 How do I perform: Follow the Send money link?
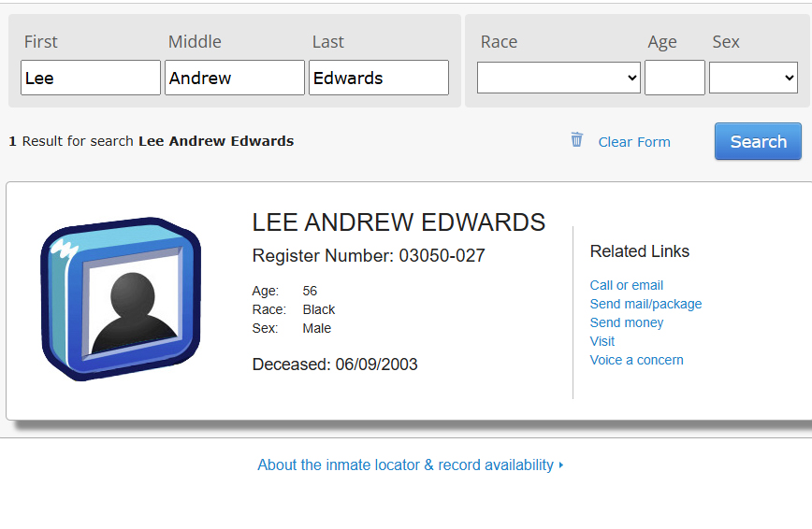click(x=627, y=322)
